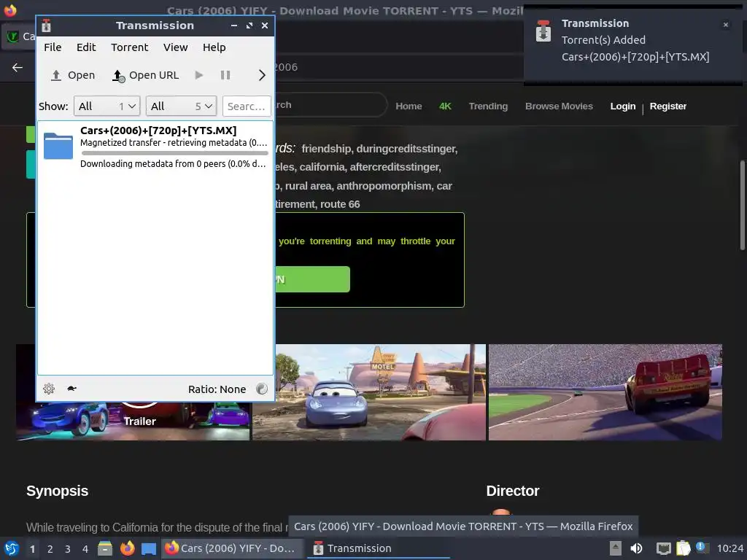Click the Firefox page vertical scrollbar
The width and height of the screenshot is (747, 560).
coord(742,205)
